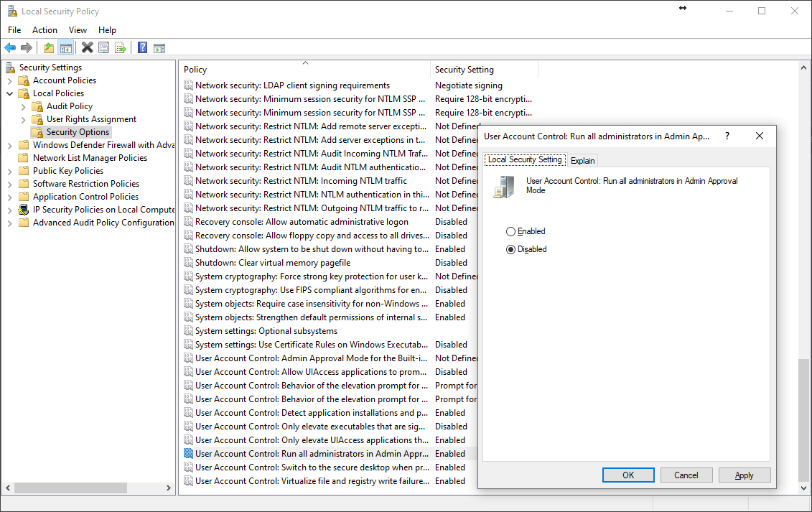Select the Disabled radio button
This screenshot has width=812, height=512.
[x=511, y=250]
